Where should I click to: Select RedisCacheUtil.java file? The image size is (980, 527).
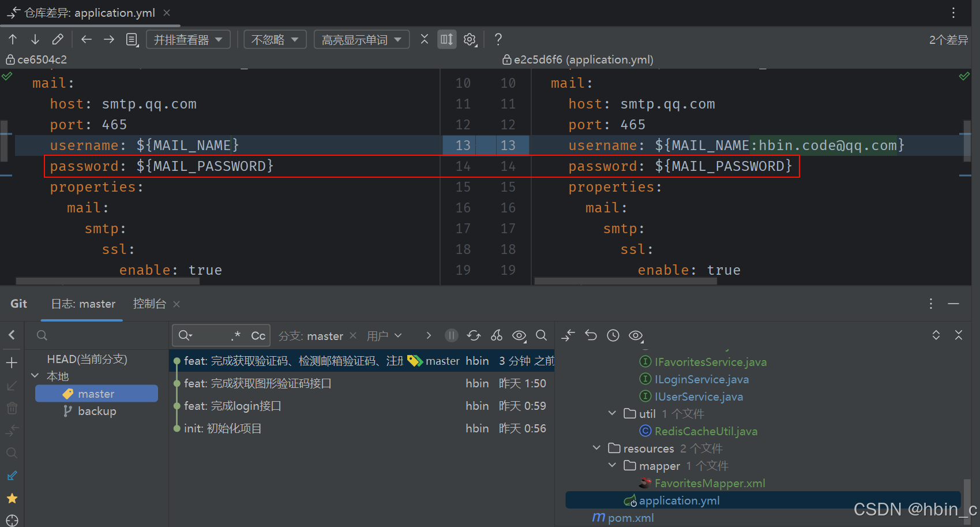point(699,431)
